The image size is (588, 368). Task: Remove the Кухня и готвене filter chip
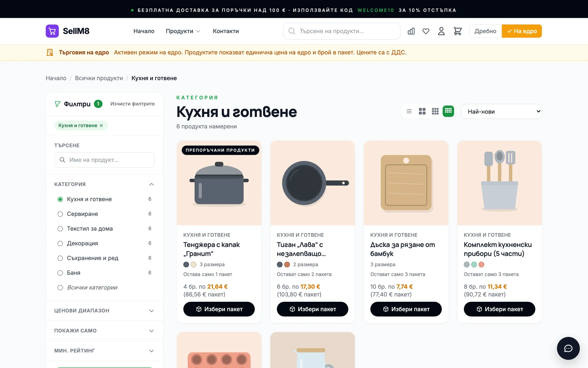(x=101, y=126)
